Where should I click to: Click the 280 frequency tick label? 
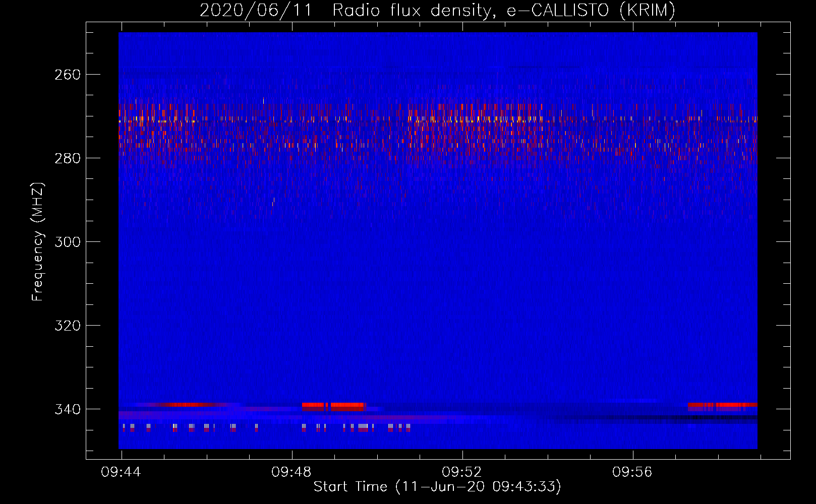click(x=68, y=158)
